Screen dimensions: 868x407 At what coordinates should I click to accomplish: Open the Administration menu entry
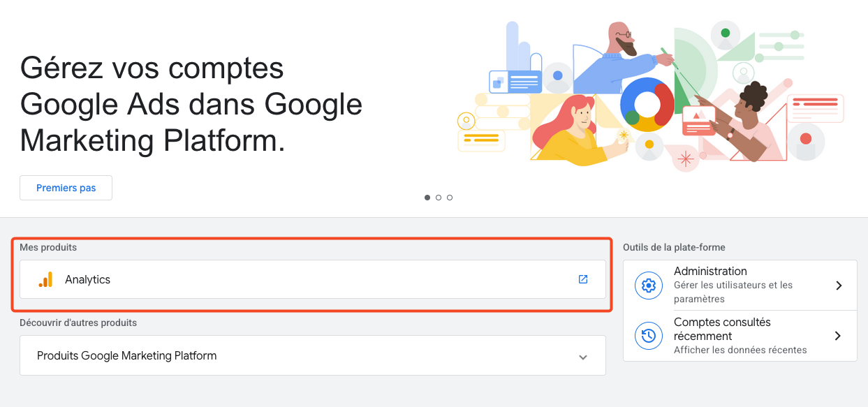coord(710,271)
